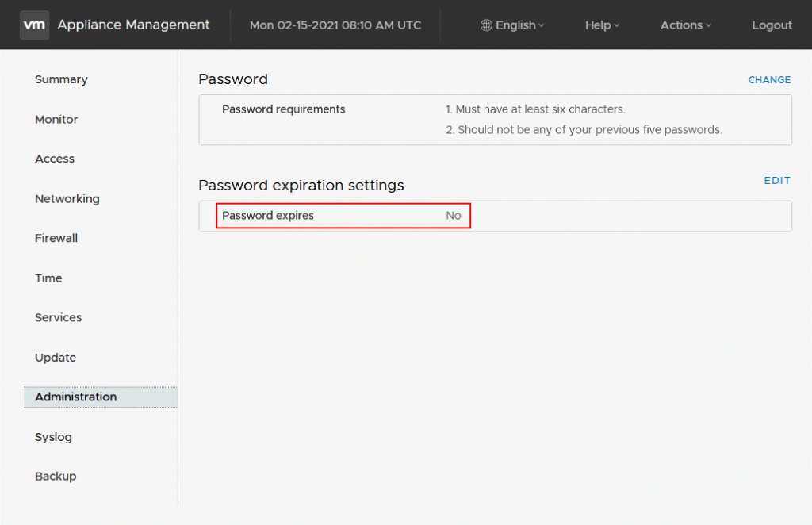Click EDIT for password expiration settings
The image size is (812, 525).
point(776,180)
